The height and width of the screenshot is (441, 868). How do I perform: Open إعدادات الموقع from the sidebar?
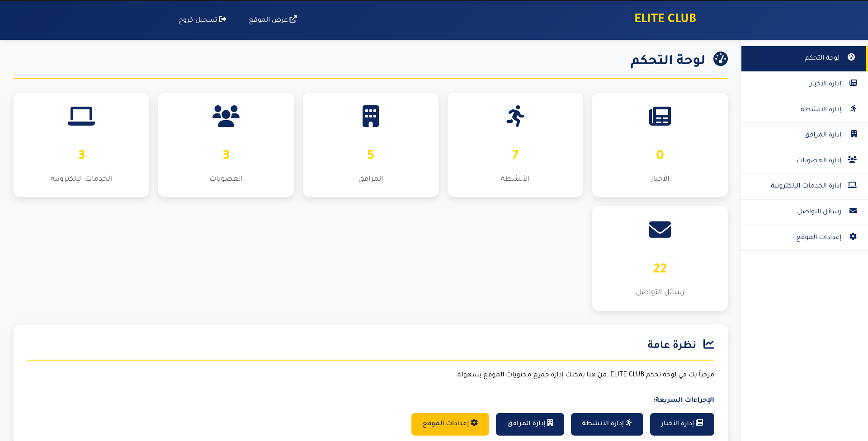point(805,238)
